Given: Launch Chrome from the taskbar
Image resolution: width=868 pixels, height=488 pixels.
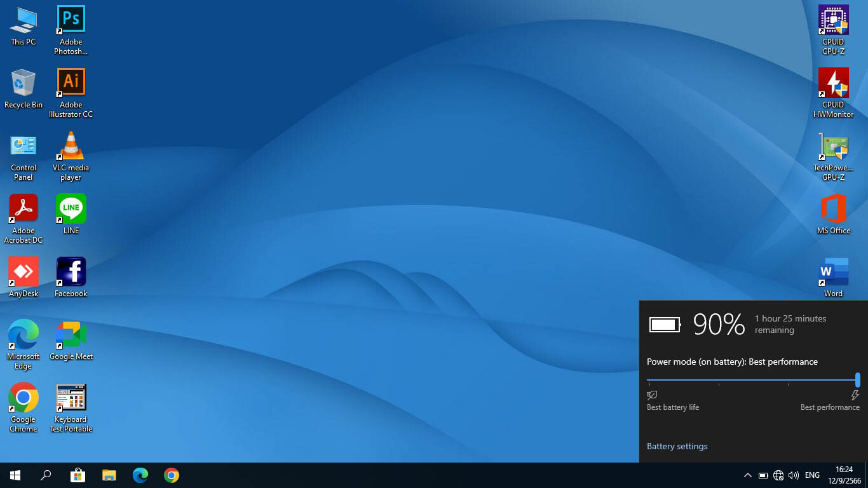Looking at the screenshot, I should (x=172, y=475).
